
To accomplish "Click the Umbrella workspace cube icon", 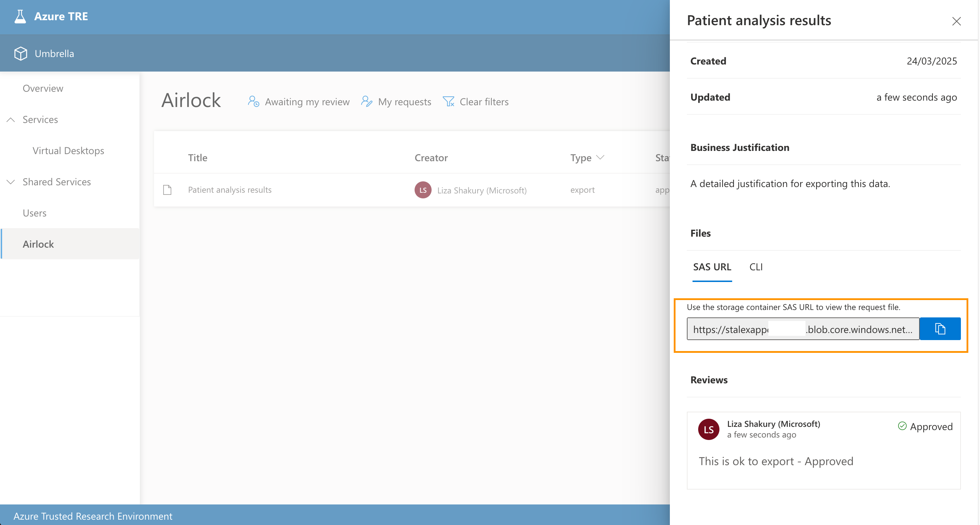I will [x=21, y=54].
